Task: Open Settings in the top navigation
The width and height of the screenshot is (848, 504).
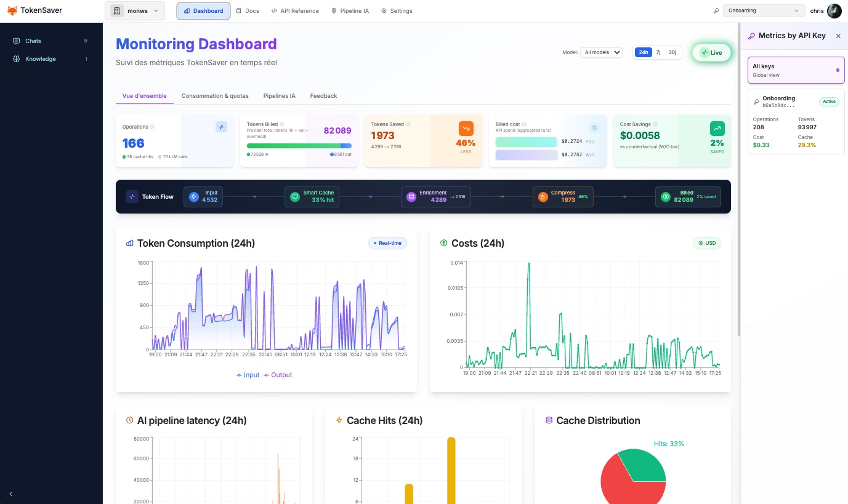Action: click(x=397, y=11)
